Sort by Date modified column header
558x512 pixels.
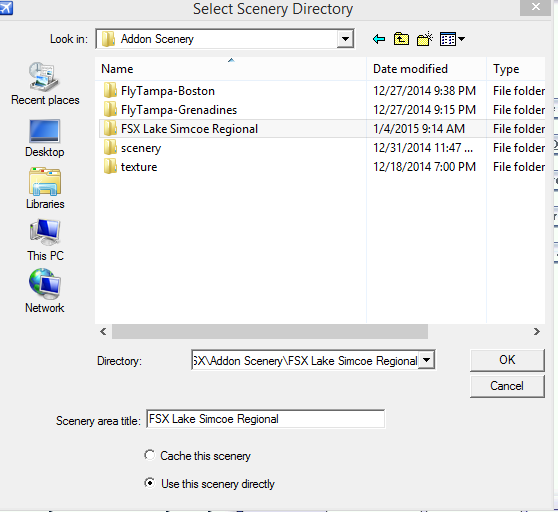point(426,69)
